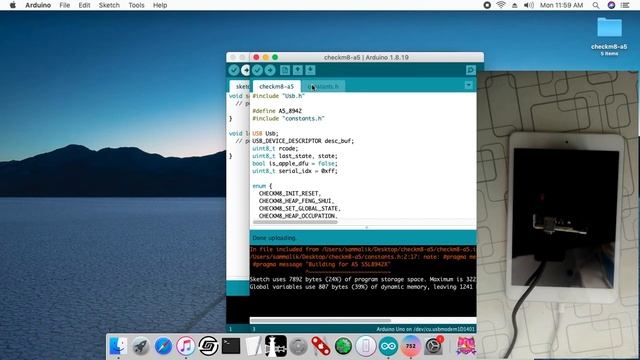Open the Tools menu
The image size is (640, 360).
point(136,5)
